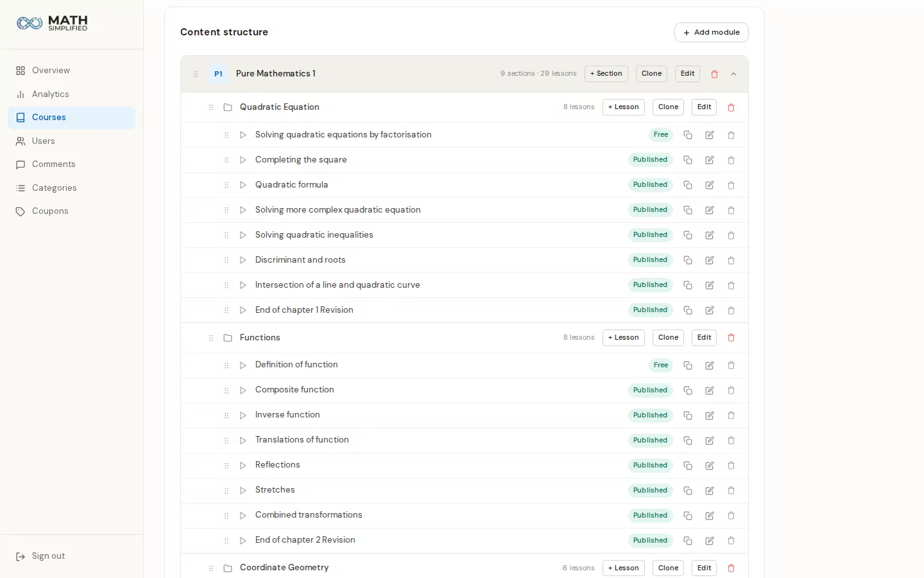
Task: Delete the Combined transformations lesson
Action: click(x=731, y=516)
